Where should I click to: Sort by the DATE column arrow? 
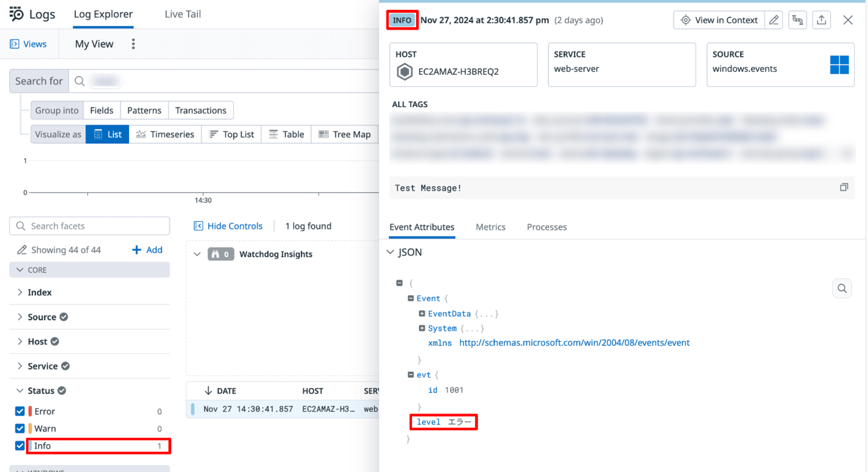point(208,391)
